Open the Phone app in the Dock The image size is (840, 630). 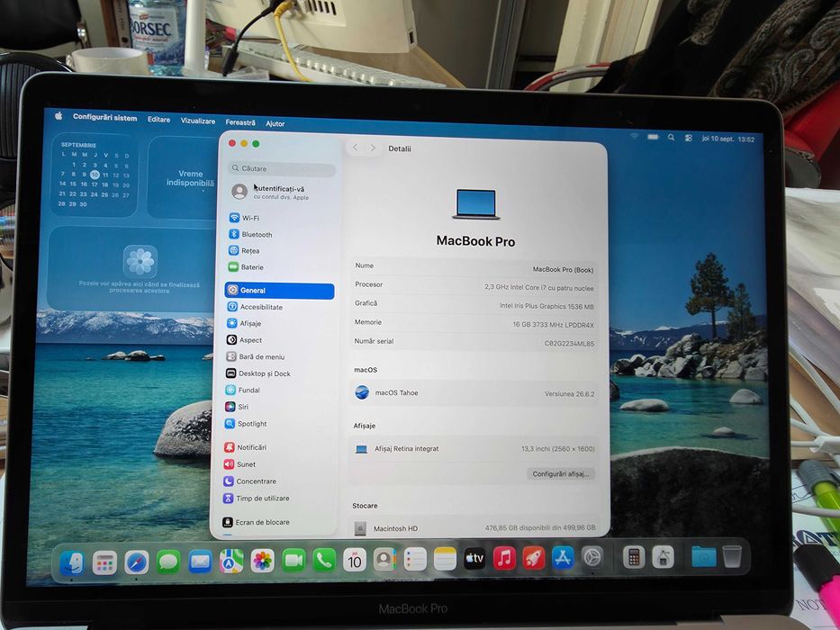click(x=324, y=561)
